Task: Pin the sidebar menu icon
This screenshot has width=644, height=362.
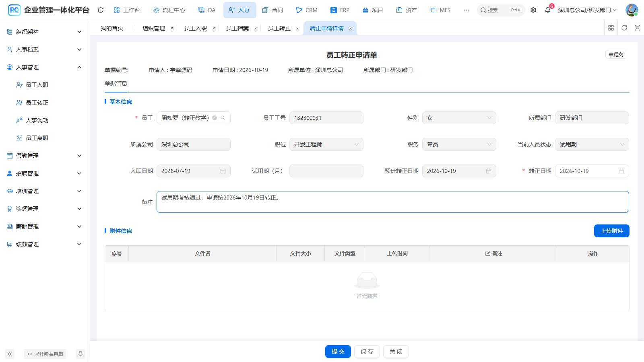Action: tap(80, 354)
